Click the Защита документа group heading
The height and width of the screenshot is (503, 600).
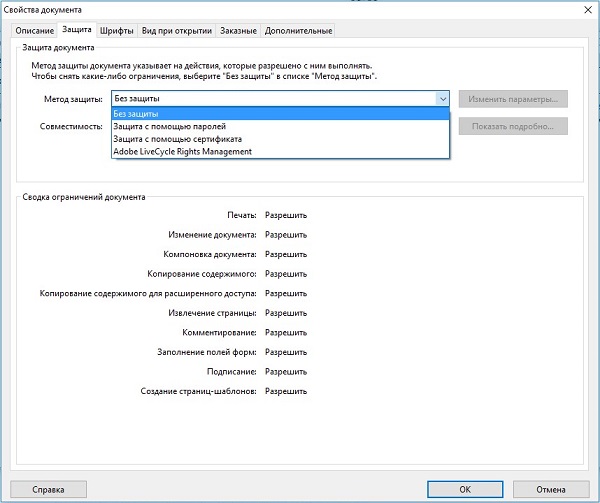58,47
